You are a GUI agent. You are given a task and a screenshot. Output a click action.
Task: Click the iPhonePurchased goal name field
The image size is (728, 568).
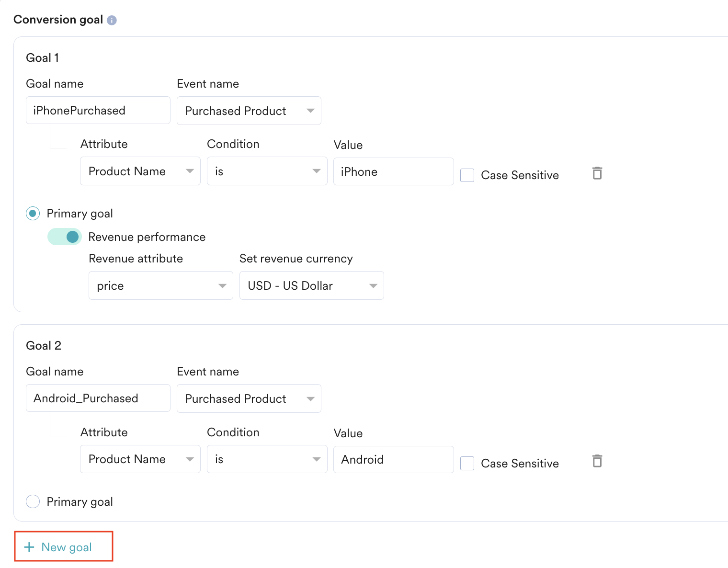(98, 110)
